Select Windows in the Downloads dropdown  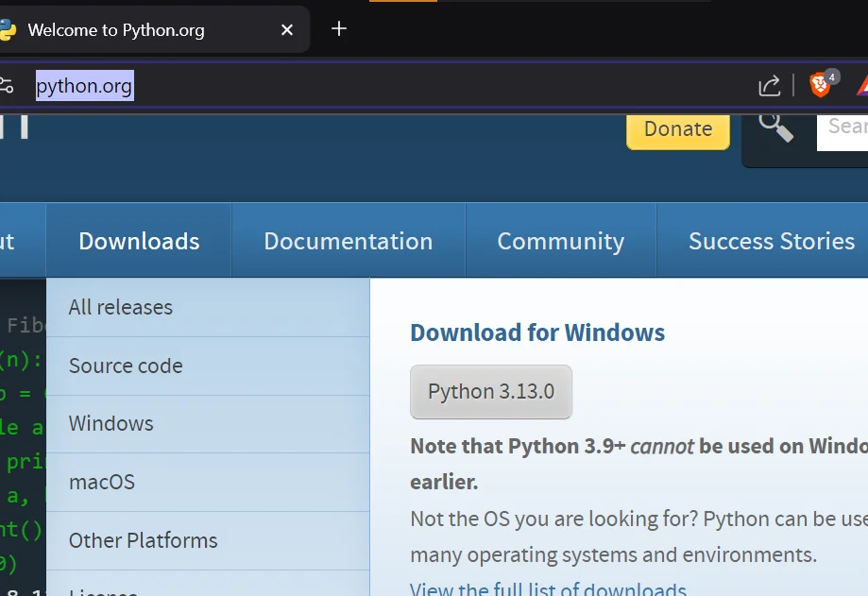[208, 424]
